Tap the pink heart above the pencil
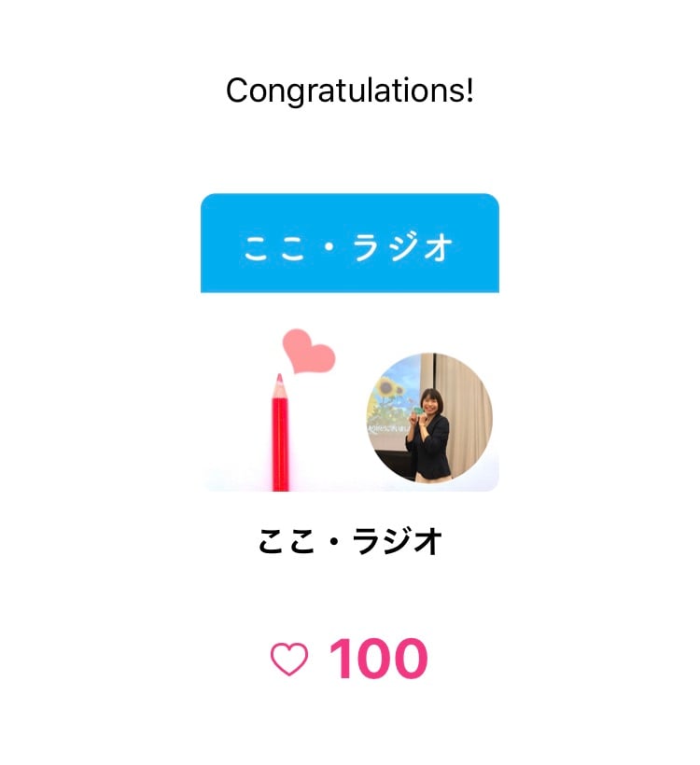The width and height of the screenshot is (700, 765). (x=307, y=352)
